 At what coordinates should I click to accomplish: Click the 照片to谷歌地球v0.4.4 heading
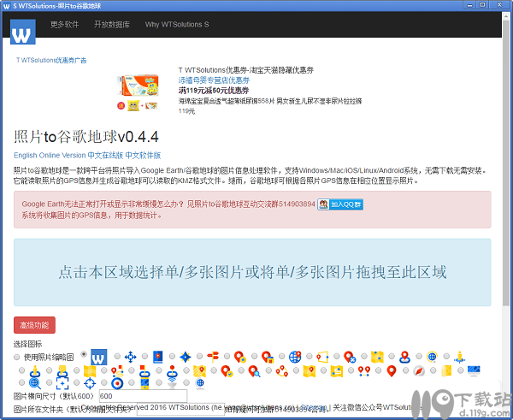click(x=86, y=137)
